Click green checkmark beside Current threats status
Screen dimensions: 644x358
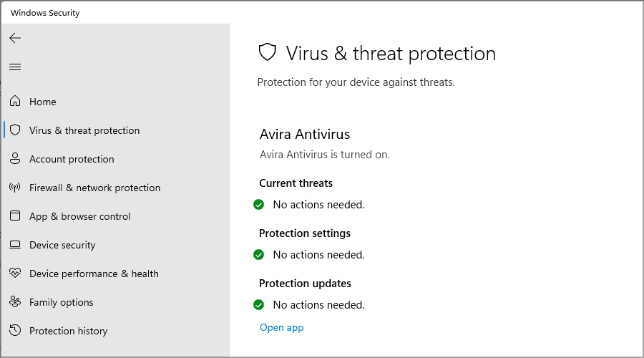coord(259,205)
